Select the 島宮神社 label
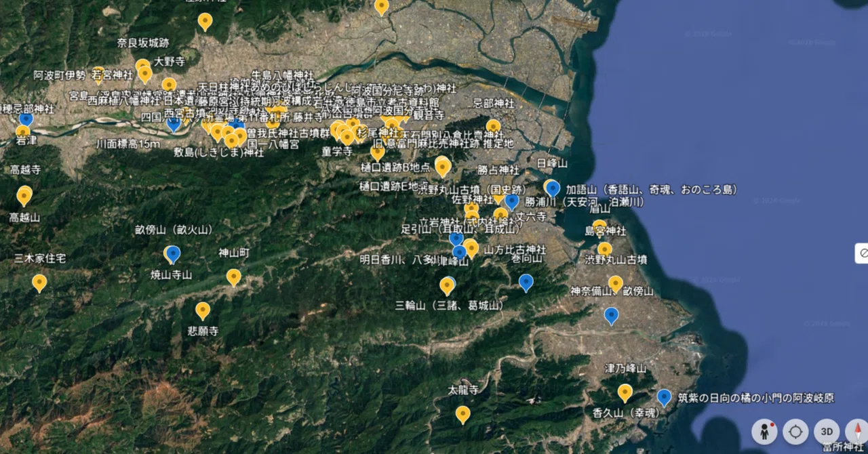Screen dimensions: 868x454 click(606, 232)
